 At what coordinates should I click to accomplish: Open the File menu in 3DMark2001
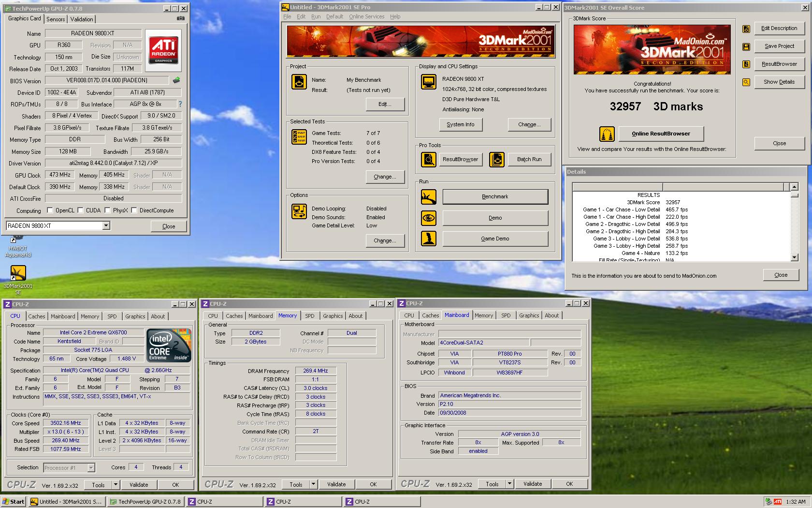pyautogui.click(x=287, y=16)
